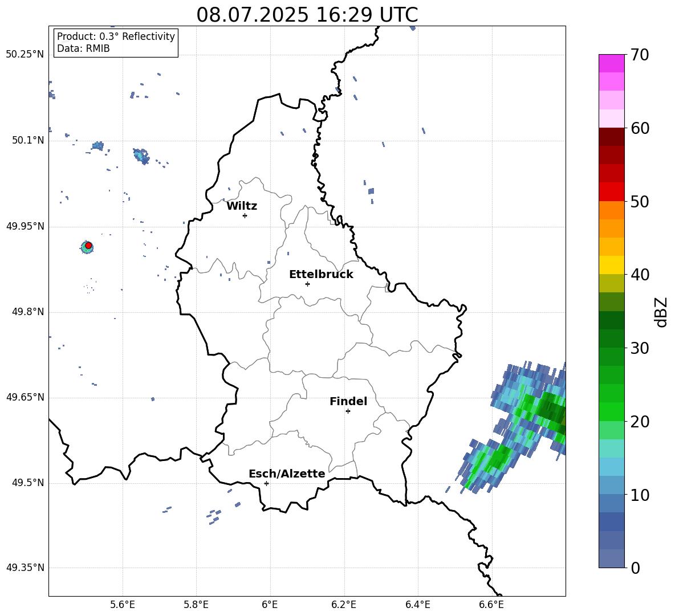Click 'Data: RMIB' text
This screenshot has height=616, width=675.
tap(83, 48)
